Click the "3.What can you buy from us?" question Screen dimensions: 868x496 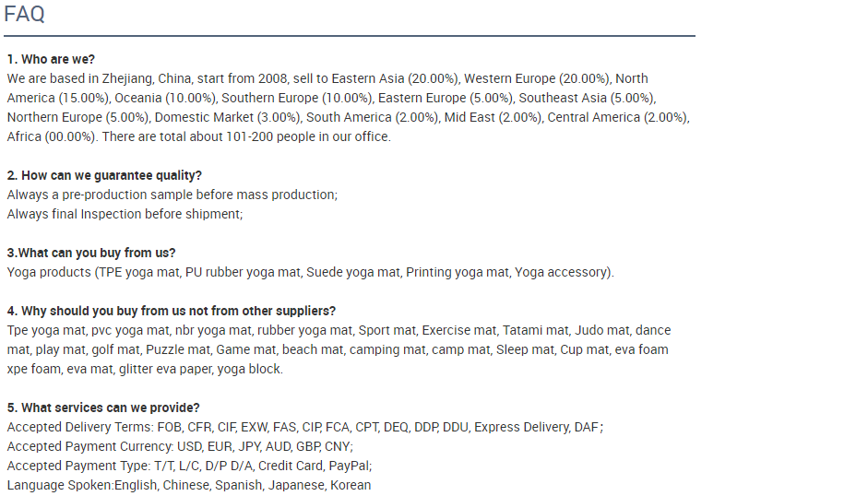coord(91,253)
